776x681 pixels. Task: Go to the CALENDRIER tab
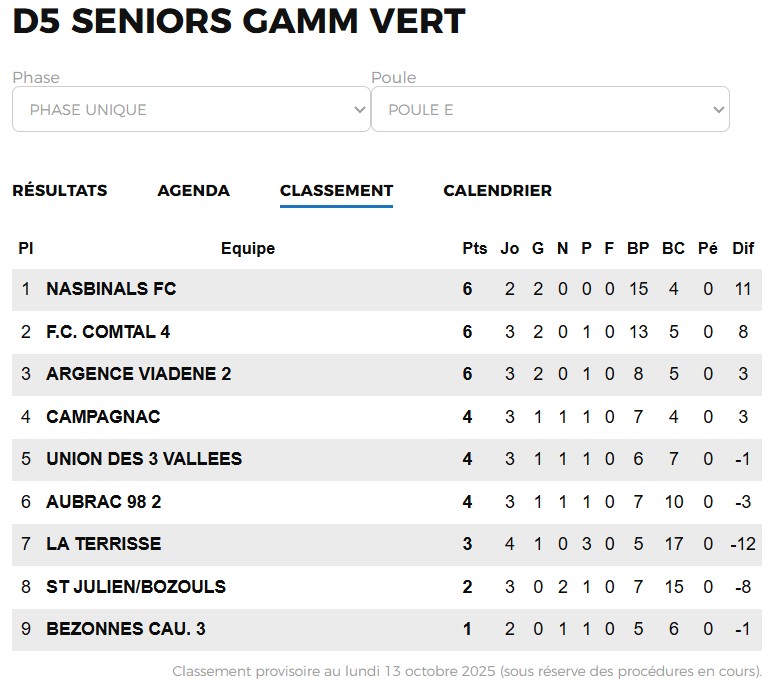(x=497, y=190)
